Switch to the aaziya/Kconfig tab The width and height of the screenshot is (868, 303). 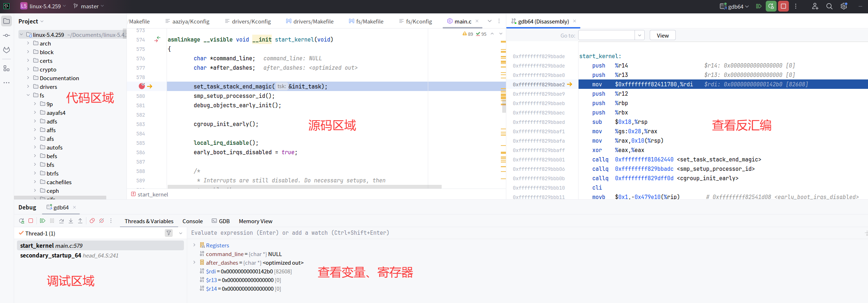pyautogui.click(x=188, y=21)
